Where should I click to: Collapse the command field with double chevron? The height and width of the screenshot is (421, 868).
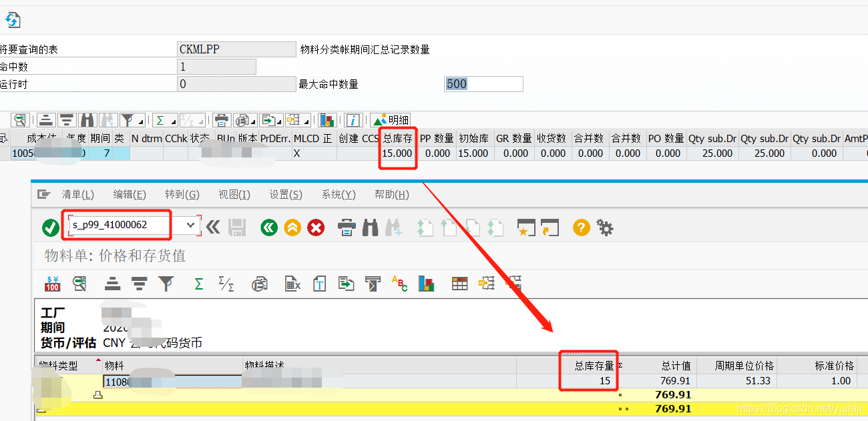tap(213, 228)
